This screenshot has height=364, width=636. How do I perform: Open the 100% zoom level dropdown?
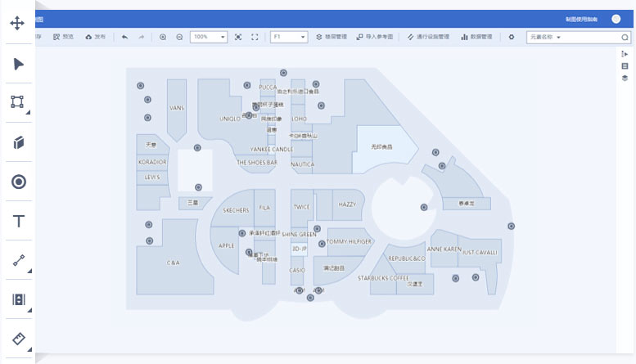[x=209, y=37]
